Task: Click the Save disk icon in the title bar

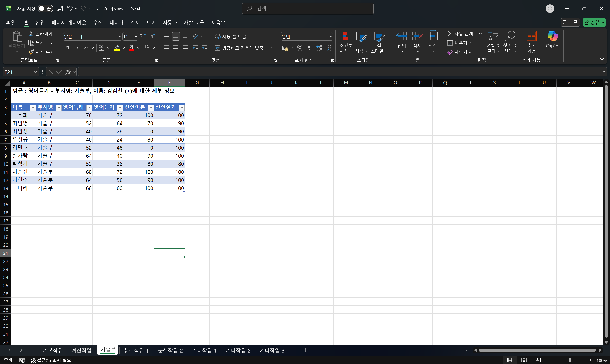Action: point(60,9)
